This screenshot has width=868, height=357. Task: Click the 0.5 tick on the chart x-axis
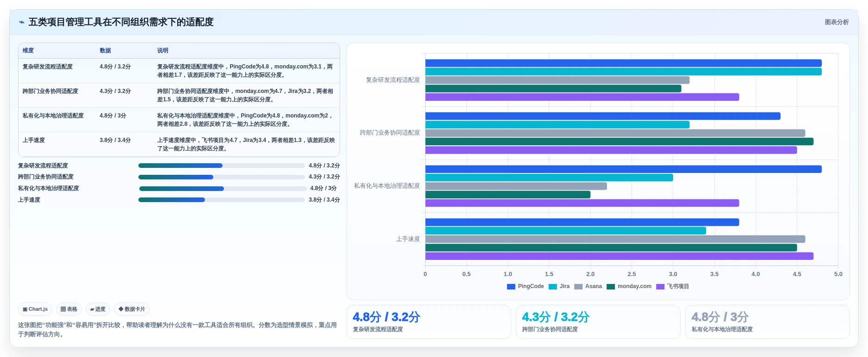[466, 274]
